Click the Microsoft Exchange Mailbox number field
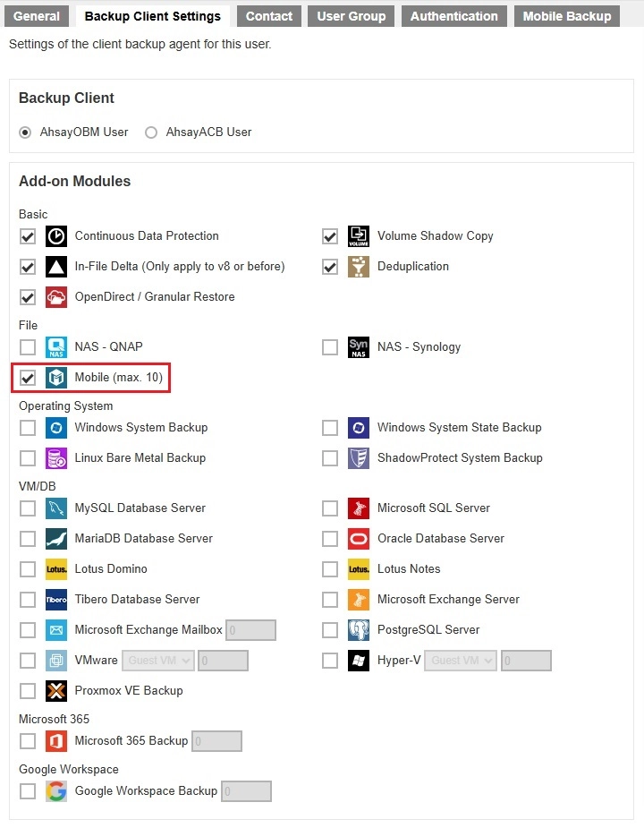Viewport: 644px width, 828px height. 250,630
